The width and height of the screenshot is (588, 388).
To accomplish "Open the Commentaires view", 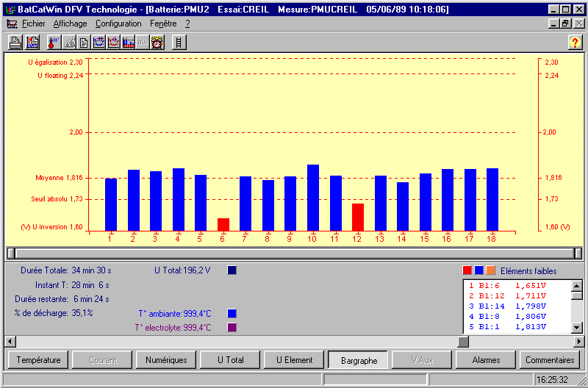I will tap(550, 360).
